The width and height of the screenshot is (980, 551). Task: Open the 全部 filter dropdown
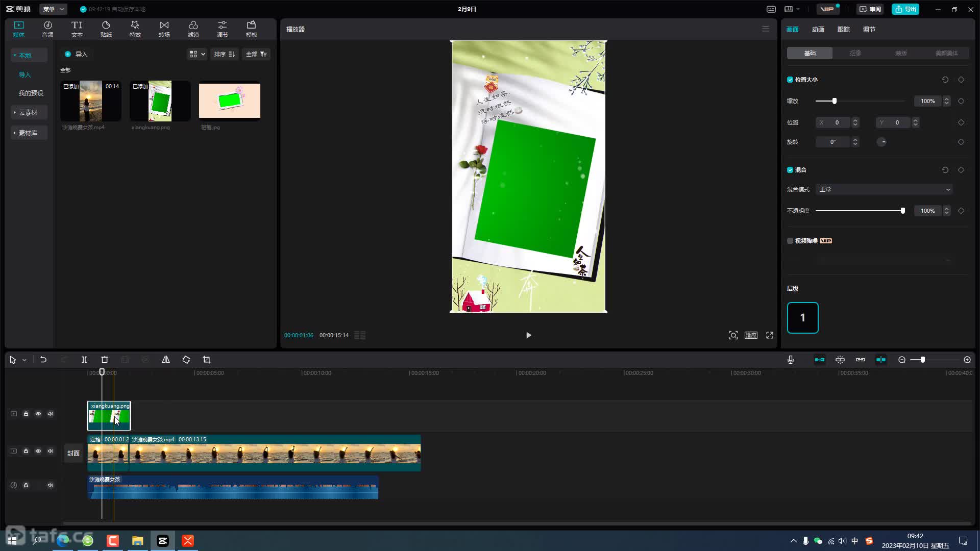pyautogui.click(x=256, y=54)
